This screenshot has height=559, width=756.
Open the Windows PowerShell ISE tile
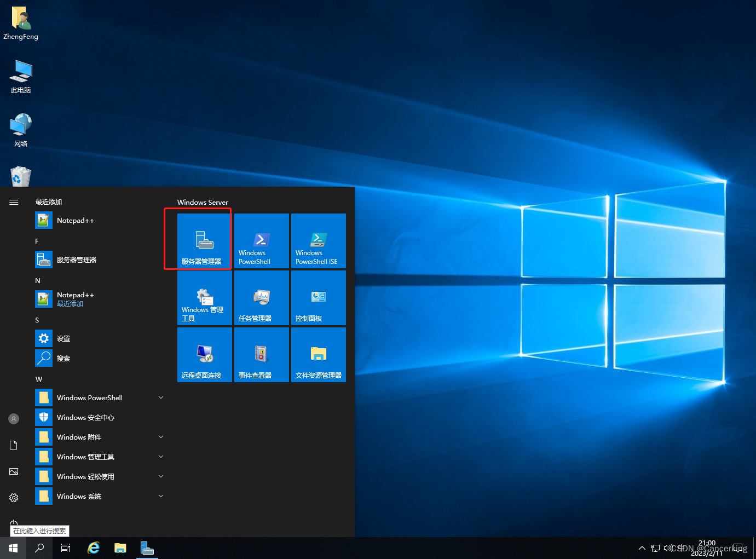click(x=319, y=241)
